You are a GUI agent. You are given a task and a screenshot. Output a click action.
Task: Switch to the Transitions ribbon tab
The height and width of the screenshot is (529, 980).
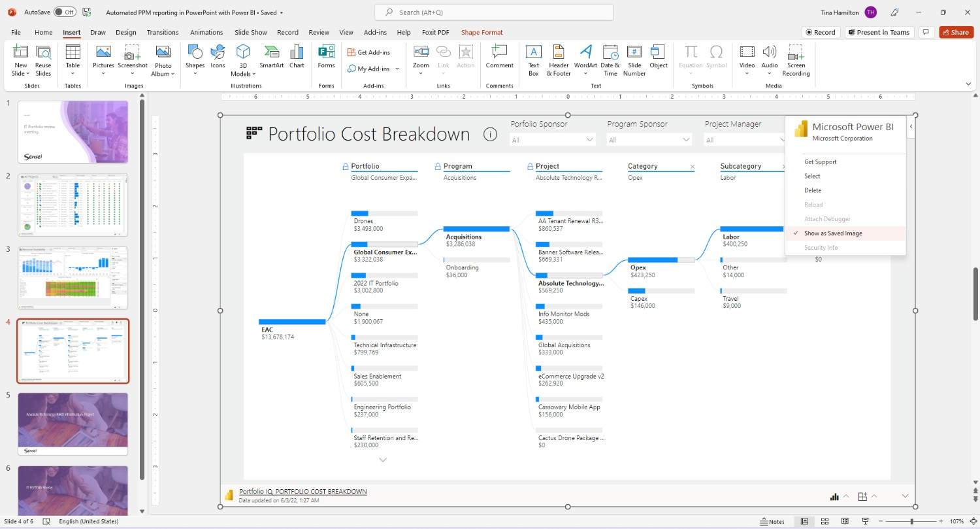[163, 32]
